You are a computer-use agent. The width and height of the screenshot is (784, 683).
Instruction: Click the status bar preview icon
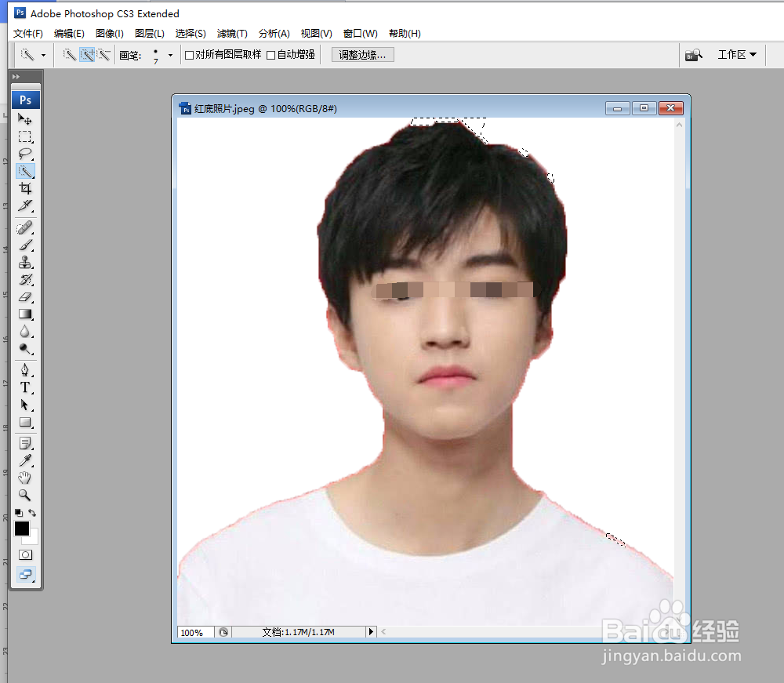pos(223,632)
